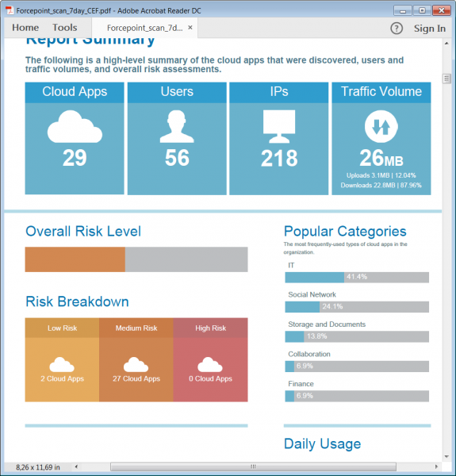
Task: Click the user silhouette icon in Users tile
Action: 177,126
